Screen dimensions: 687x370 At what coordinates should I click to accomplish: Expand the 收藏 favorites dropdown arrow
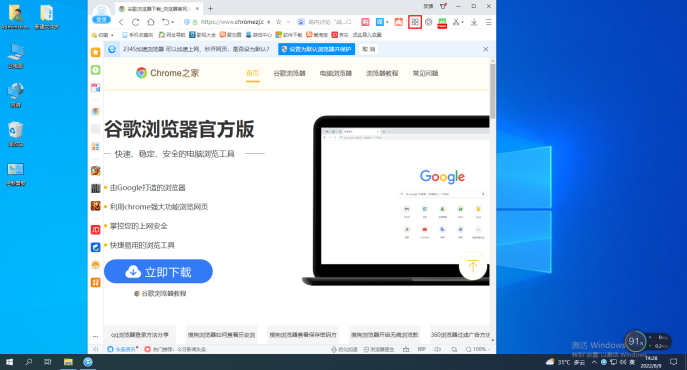[112, 35]
